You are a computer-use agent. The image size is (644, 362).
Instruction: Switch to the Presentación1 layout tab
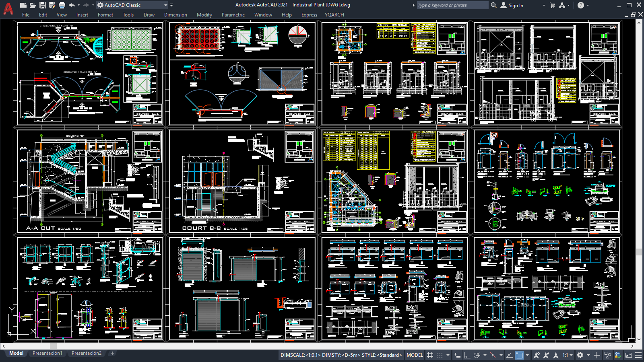click(x=47, y=353)
